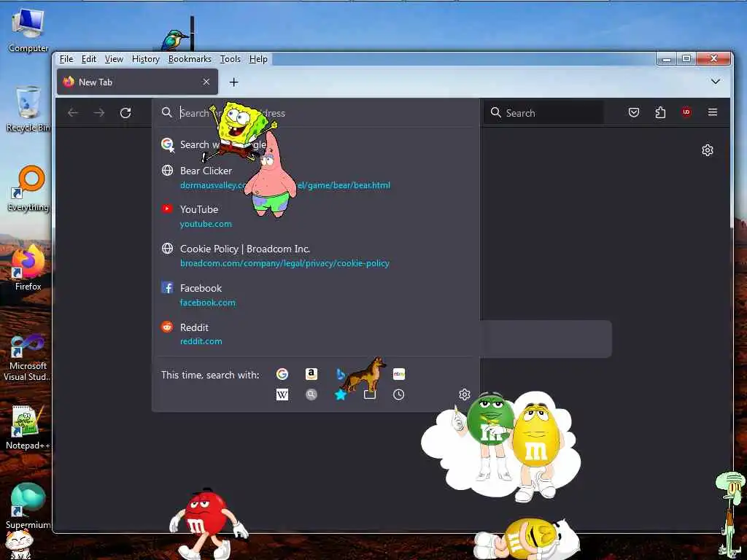The height and width of the screenshot is (560, 747).
Task: Click the Reload page button
Action: (x=125, y=113)
